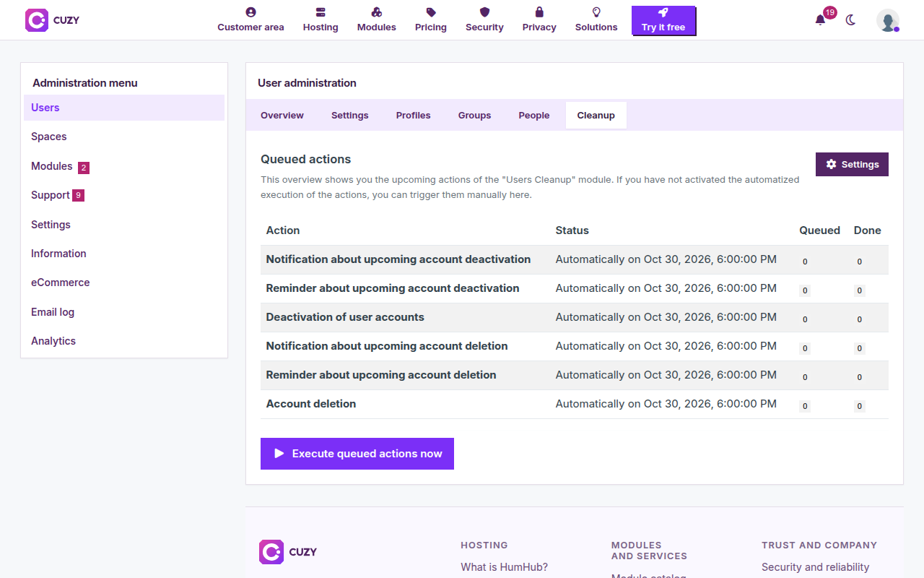This screenshot has width=924, height=578.
Task: Switch to the Profiles tab
Action: pyautogui.click(x=414, y=116)
